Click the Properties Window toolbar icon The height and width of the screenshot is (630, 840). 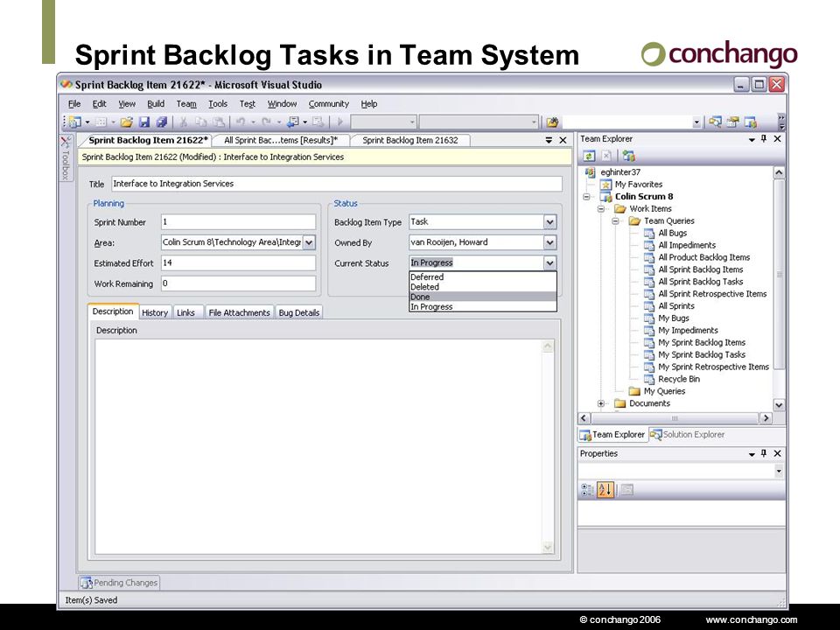pyautogui.click(x=733, y=122)
